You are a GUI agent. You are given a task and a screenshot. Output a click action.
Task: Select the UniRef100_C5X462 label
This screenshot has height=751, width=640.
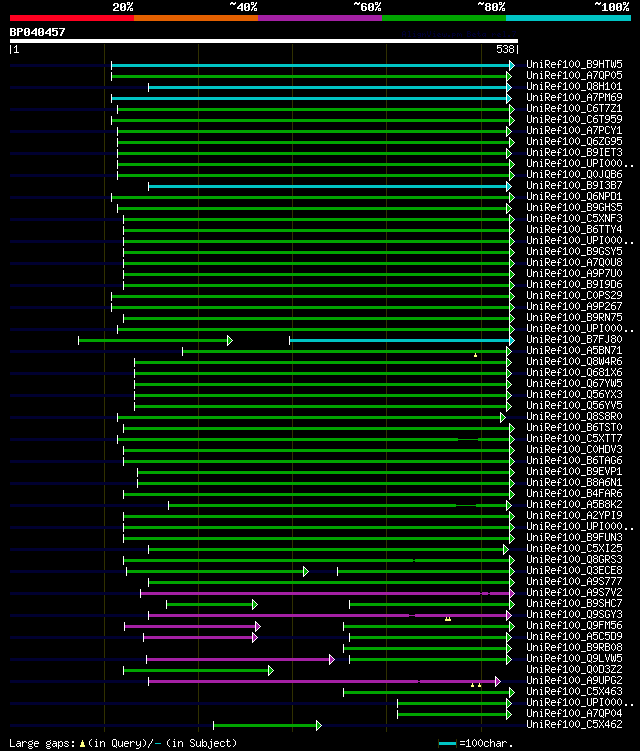pyautogui.click(x=574, y=726)
